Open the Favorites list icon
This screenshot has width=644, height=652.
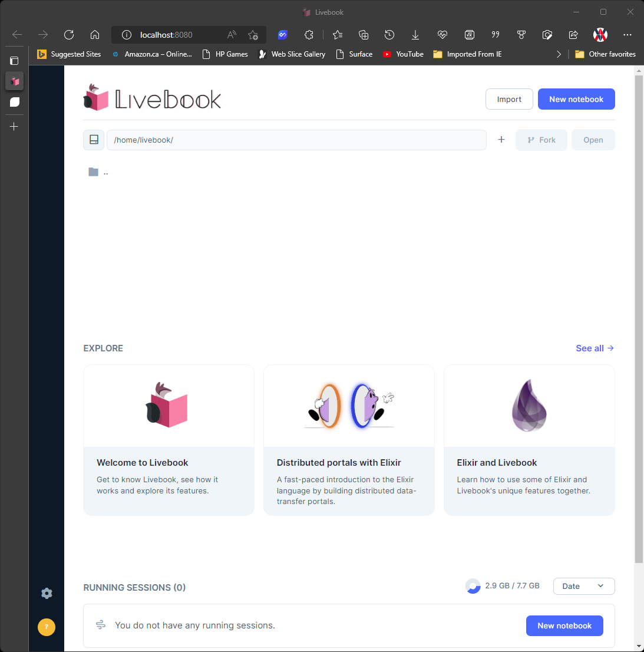(338, 35)
